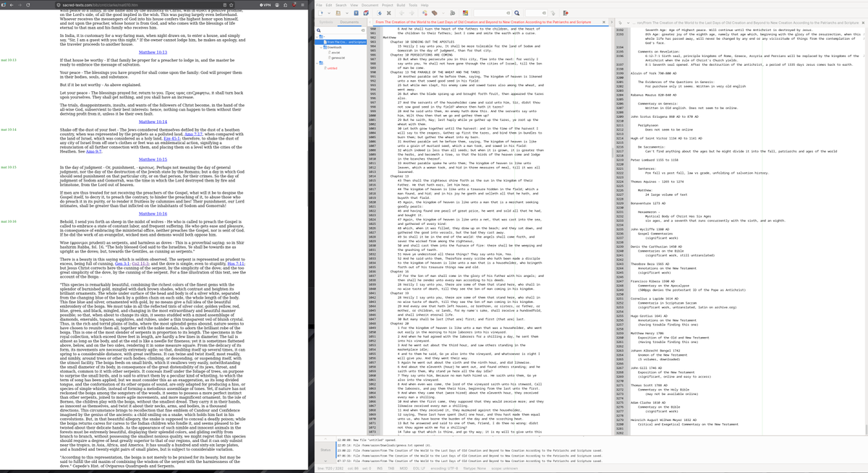The width and height of the screenshot is (868, 473).
Task: Open the Edit menu in Geany
Action: 328,5
